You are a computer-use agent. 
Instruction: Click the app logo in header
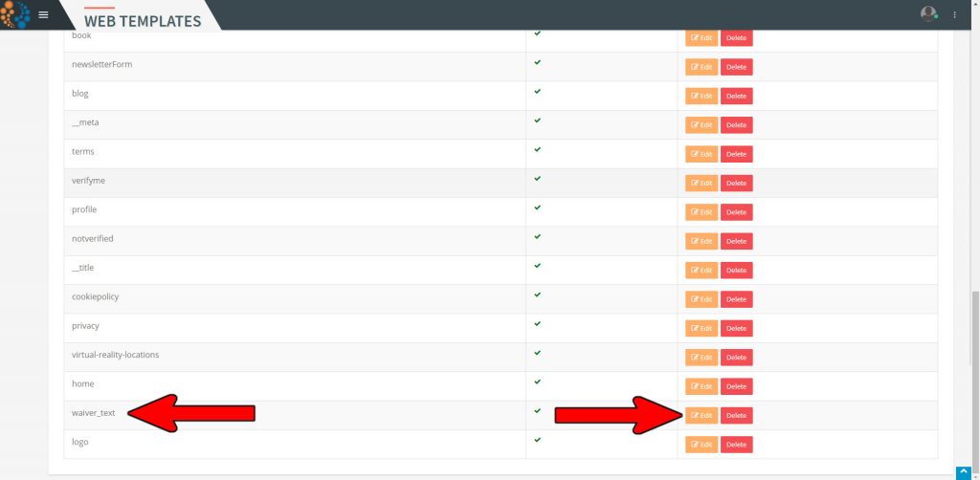click(x=15, y=14)
